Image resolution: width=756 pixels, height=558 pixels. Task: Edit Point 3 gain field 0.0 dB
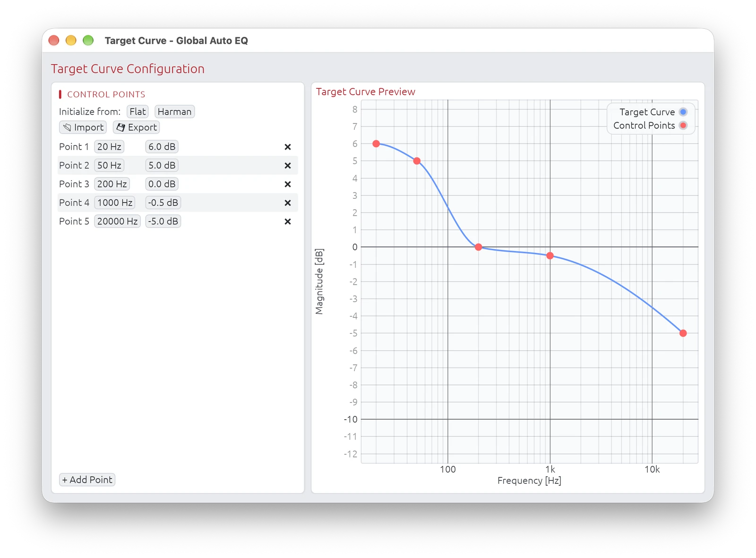pyautogui.click(x=162, y=184)
